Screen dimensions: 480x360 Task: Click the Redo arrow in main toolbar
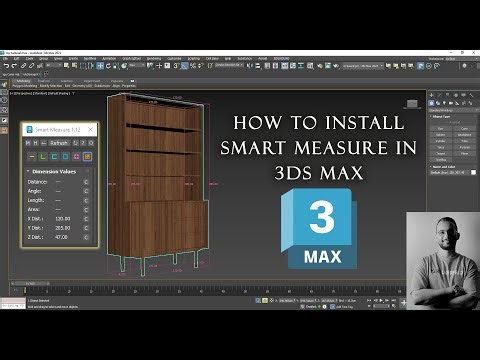click(x=14, y=66)
